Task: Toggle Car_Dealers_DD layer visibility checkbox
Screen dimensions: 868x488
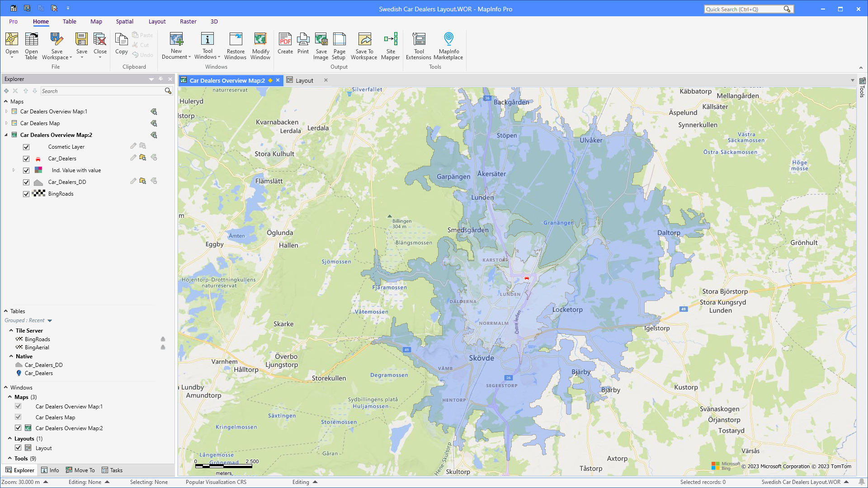Action: pos(26,182)
